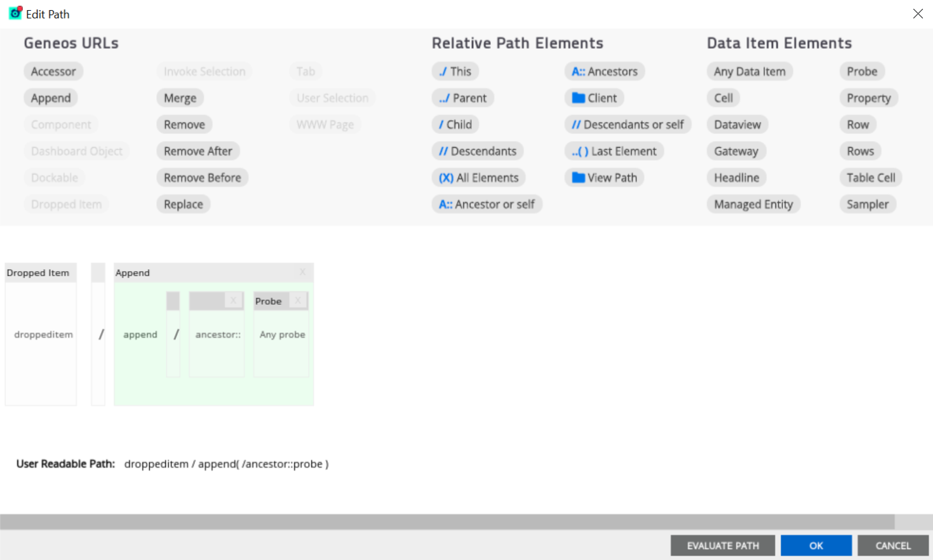Click the Remove After chip
Viewport: 933px width, 560px height.
coord(198,152)
